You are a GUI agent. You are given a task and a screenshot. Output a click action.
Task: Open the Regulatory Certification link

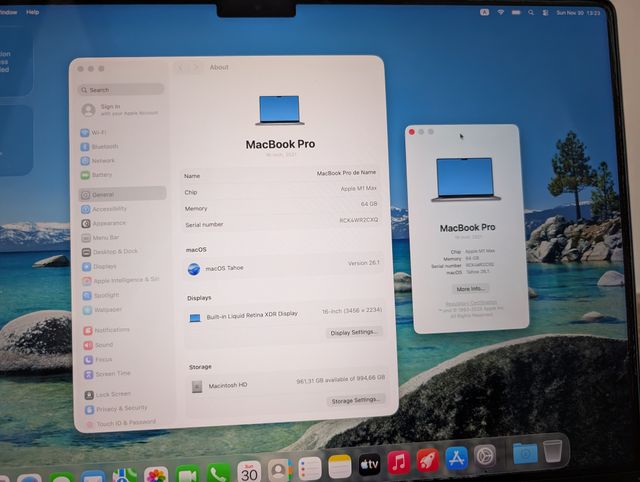pos(471,303)
